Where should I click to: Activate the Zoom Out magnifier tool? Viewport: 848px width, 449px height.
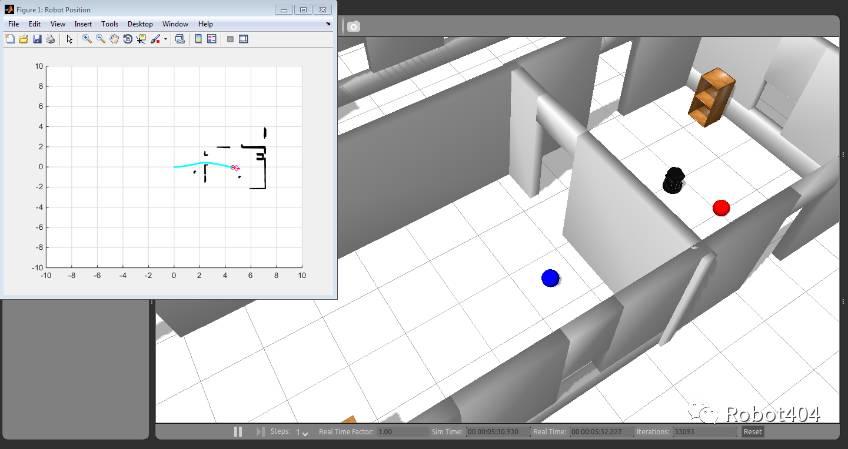(101, 39)
